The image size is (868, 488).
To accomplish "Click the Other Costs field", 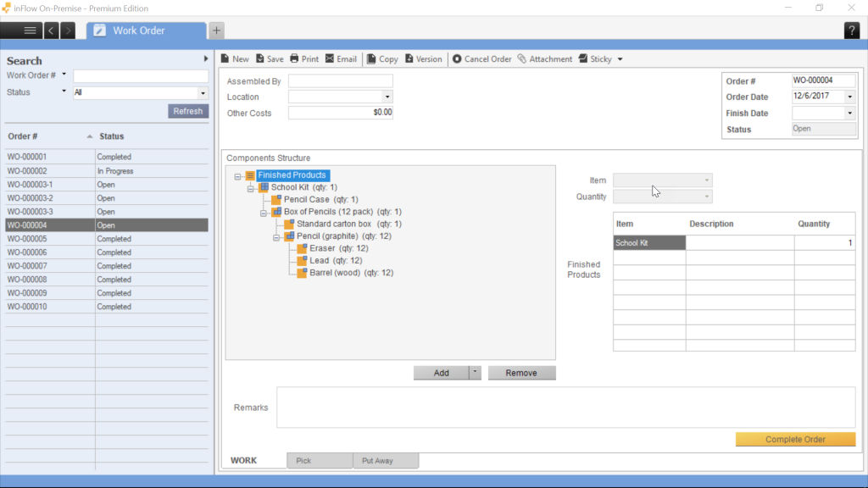I will pos(341,113).
